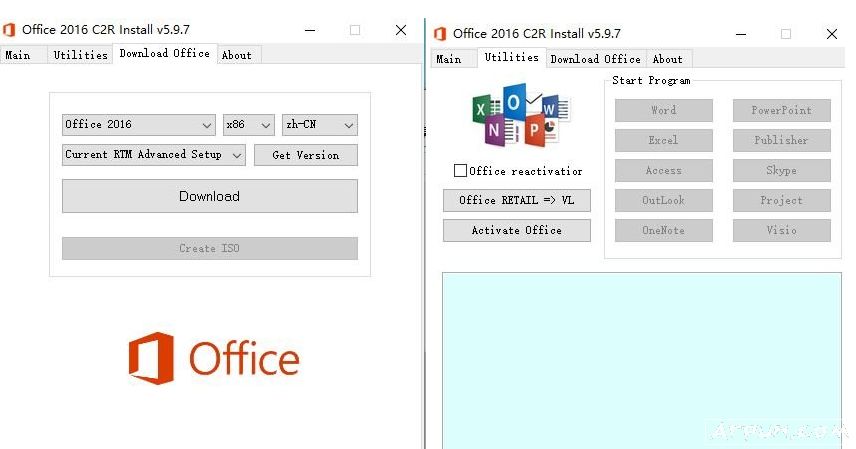
Task: Launch Publisher from Start Program group
Action: tap(782, 140)
